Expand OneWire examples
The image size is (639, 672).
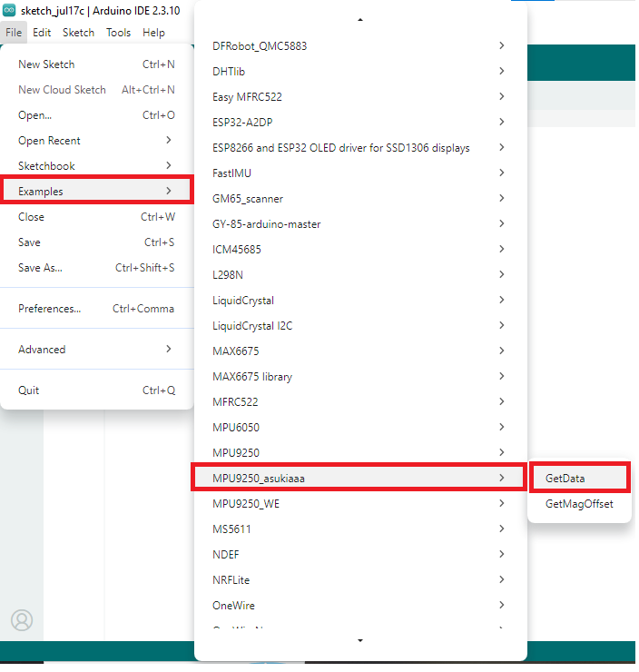point(360,605)
